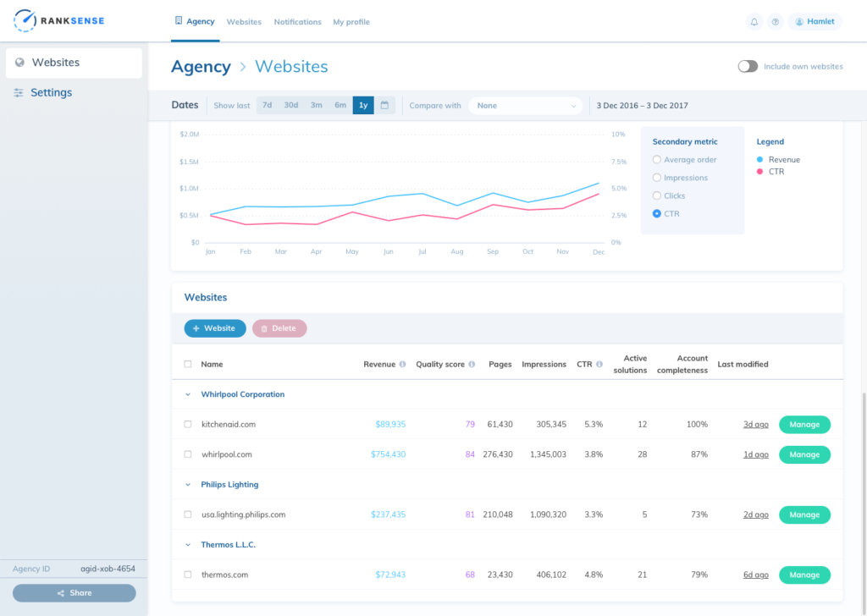Select Websites in the left sidebar
This screenshot has width=867, height=616.
[x=75, y=63]
